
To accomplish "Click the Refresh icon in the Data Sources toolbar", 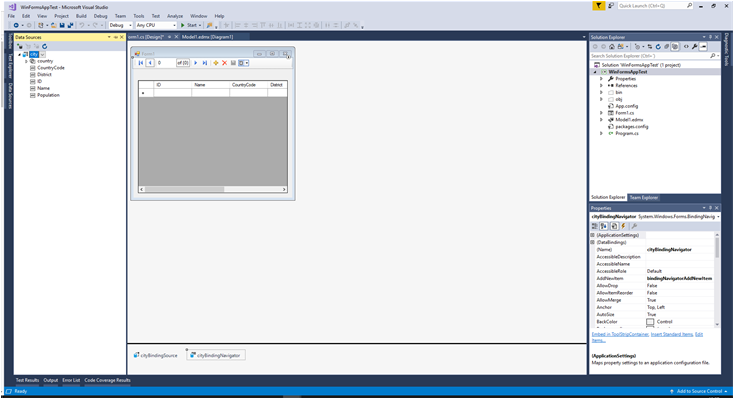I will [x=44, y=46].
